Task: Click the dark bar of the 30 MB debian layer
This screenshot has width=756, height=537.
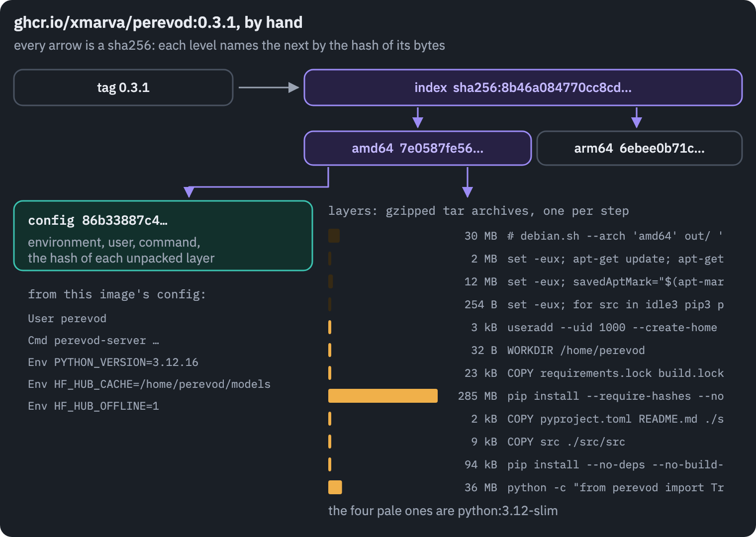Action: 334,236
